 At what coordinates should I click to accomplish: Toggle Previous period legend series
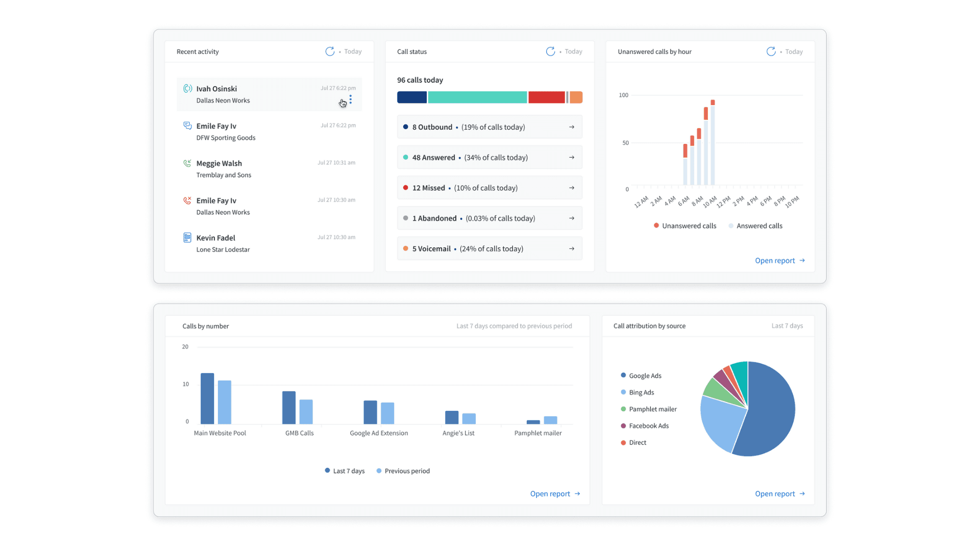point(403,471)
